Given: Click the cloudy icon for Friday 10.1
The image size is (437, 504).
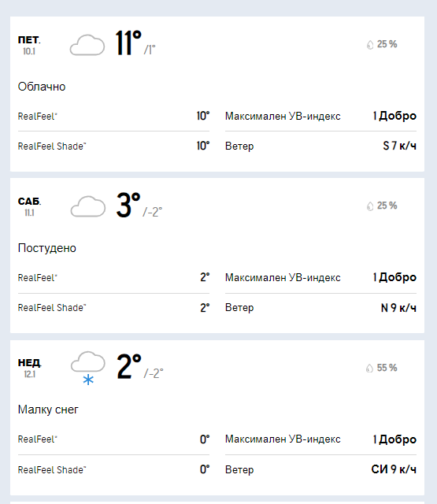Looking at the screenshot, I should [87, 45].
